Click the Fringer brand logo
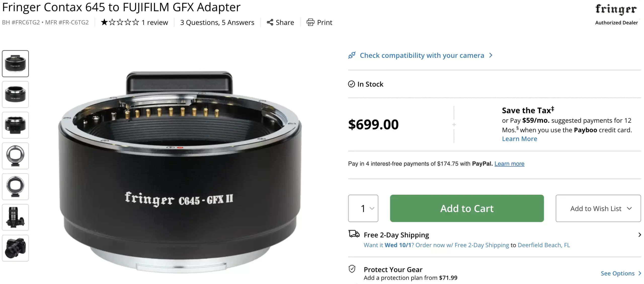Screen dimensions: 644x284 point(616,9)
